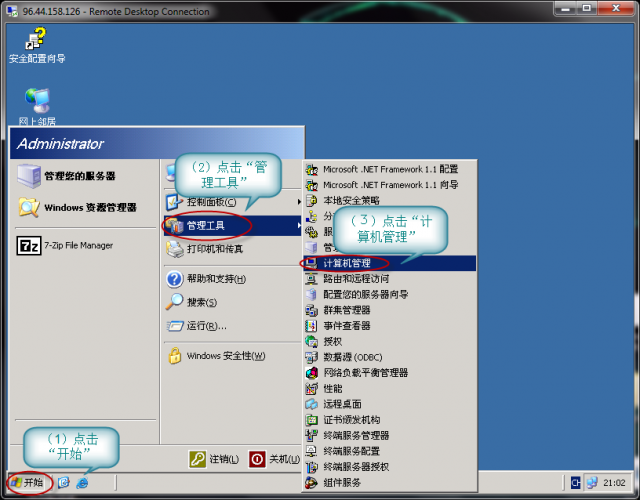Click the 证书颁发机构 icon
This screenshot has height=500, width=640.
tap(311, 420)
